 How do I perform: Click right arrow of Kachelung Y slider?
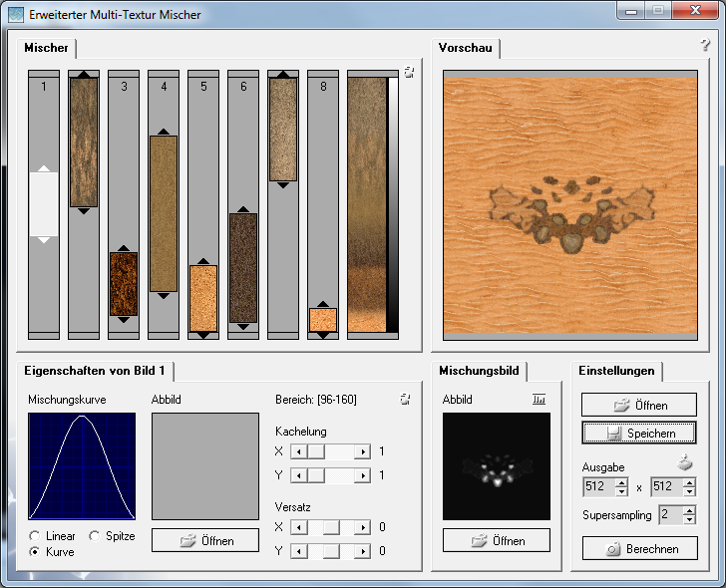[362, 475]
